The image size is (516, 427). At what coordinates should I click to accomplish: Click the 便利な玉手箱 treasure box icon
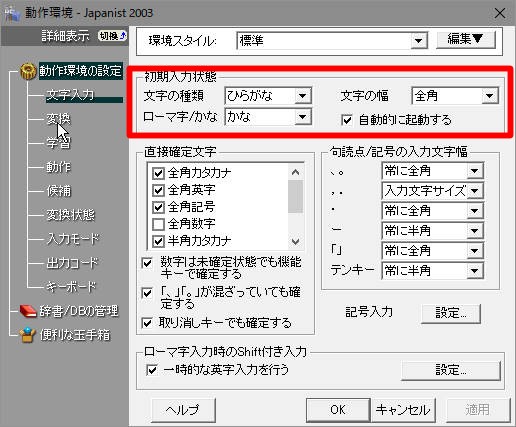coord(28,335)
